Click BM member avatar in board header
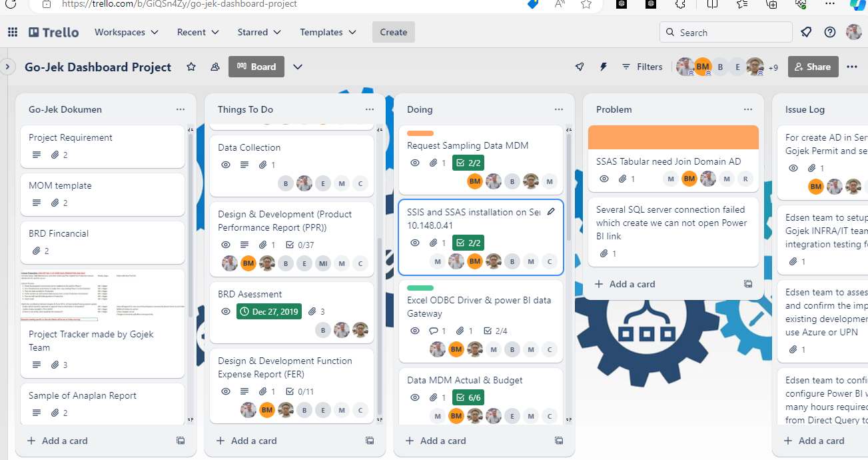This screenshot has height=460, width=868. 703,67
